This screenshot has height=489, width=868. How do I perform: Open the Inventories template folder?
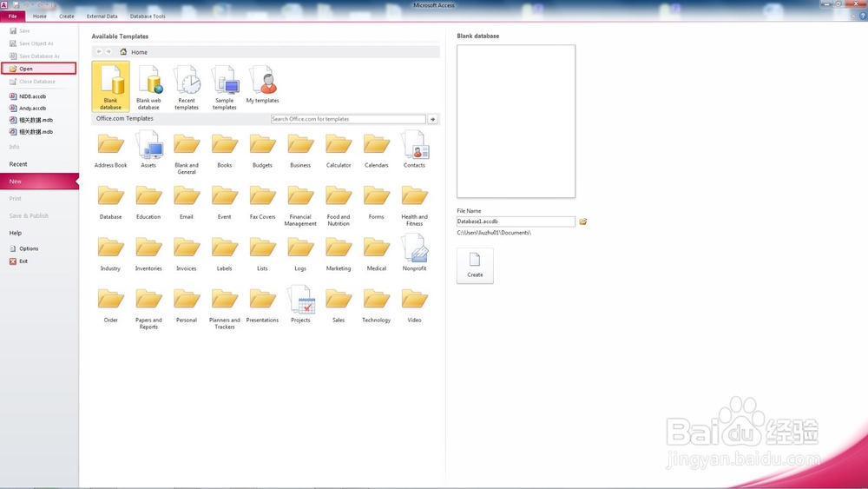148,253
